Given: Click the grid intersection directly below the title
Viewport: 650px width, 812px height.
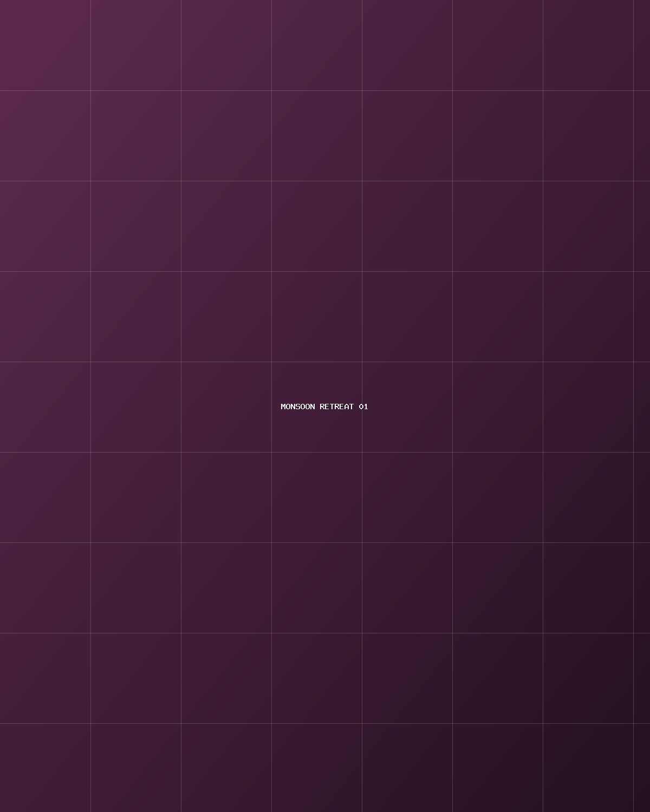Looking at the screenshot, I should pyautogui.click(x=362, y=452).
